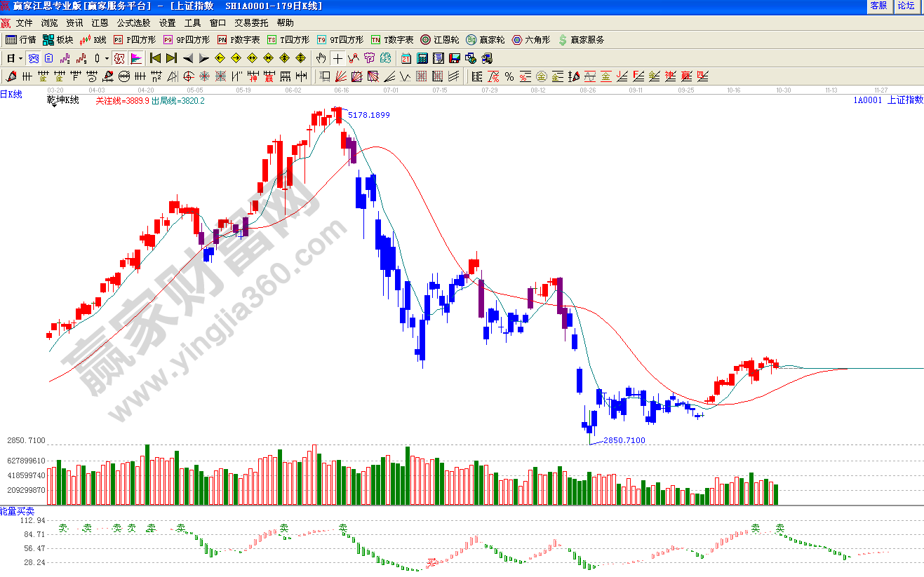Open the calendar icon in toolbar
Image resolution: width=924 pixels, height=577 pixels.
(406, 58)
